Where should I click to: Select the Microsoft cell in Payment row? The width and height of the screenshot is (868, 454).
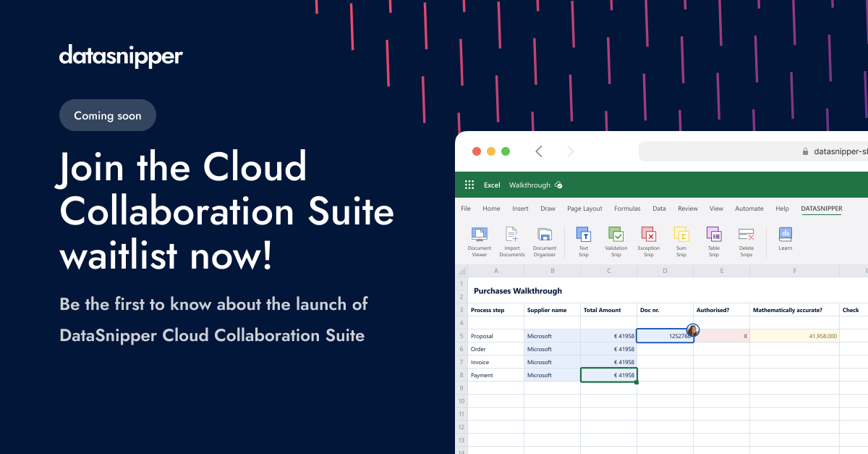click(553, 375)
